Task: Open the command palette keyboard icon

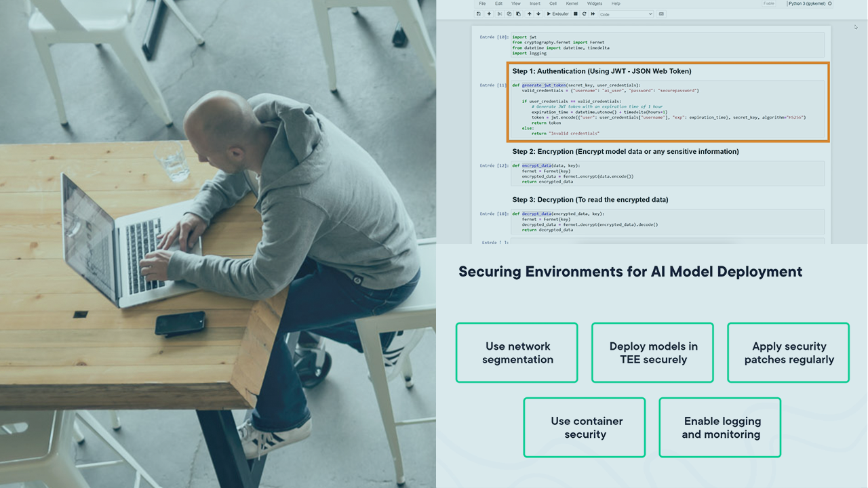Action: click(661, 14)
